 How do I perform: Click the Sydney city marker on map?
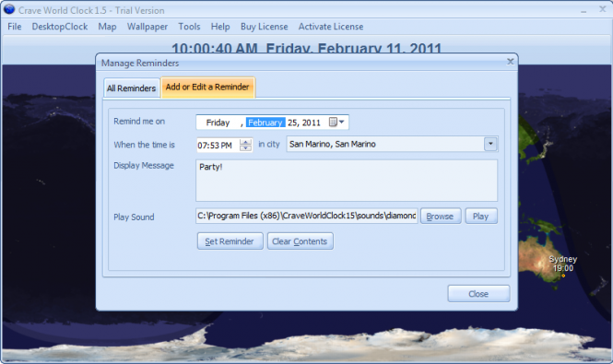[563, 276]
